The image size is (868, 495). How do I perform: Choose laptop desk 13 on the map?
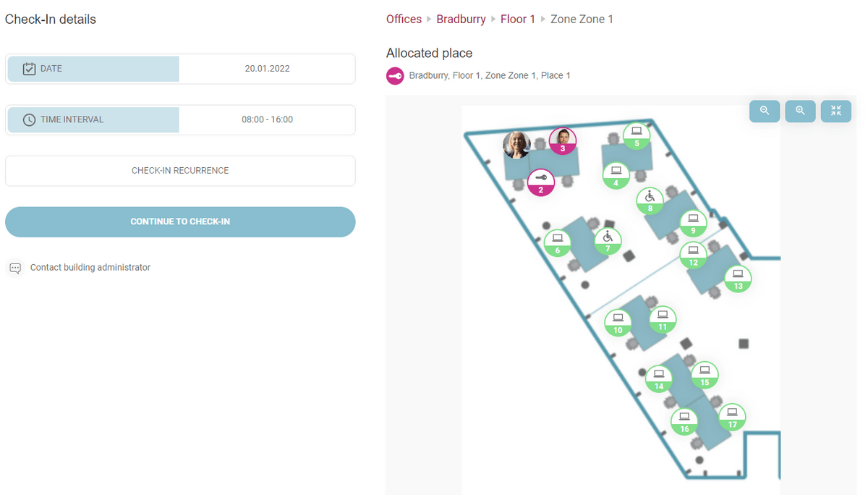(738, 278)
